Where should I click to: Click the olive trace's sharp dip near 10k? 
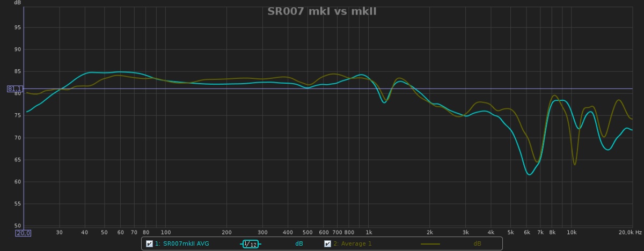tap(575, 164)
